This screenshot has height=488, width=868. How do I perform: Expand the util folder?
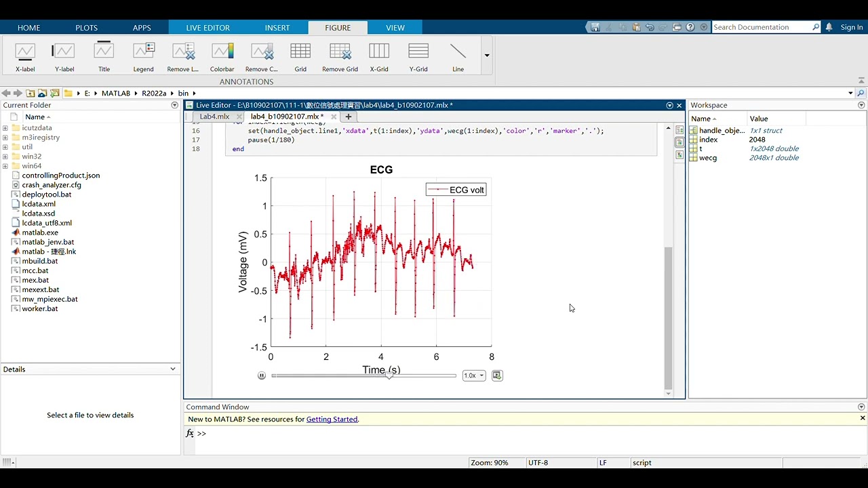5,146
